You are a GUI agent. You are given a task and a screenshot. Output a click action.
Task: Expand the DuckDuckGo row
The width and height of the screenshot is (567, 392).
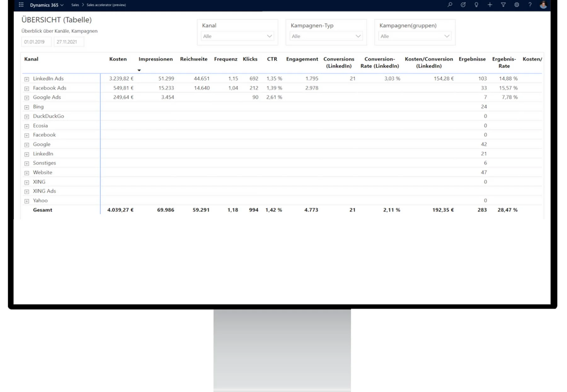(27, 117)
